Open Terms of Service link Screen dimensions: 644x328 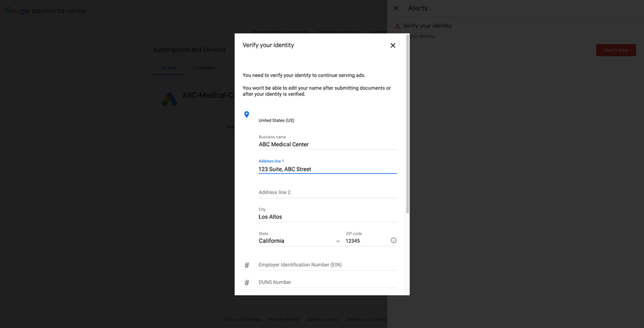[x=242, y=320]
